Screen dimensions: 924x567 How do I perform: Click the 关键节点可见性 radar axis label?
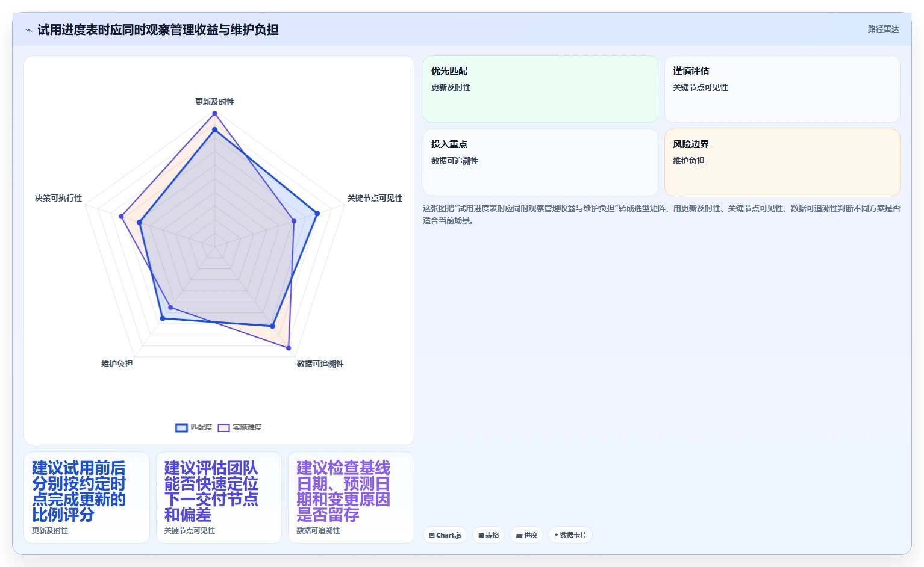375,198
